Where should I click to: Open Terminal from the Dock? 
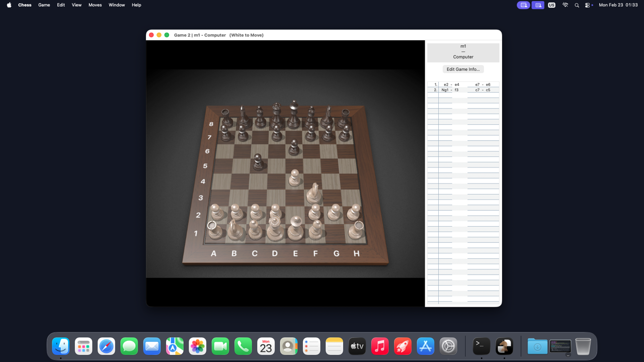(481, 346)
